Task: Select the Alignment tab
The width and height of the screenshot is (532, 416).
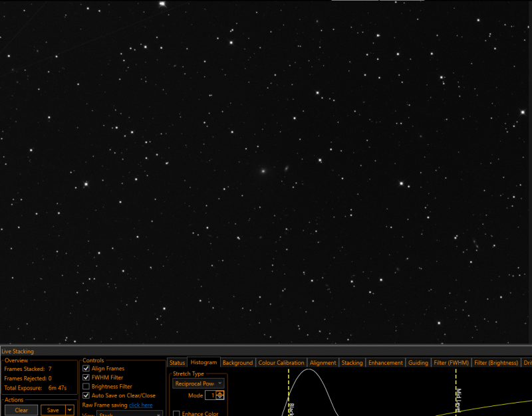Action: (x=323, y=362)
